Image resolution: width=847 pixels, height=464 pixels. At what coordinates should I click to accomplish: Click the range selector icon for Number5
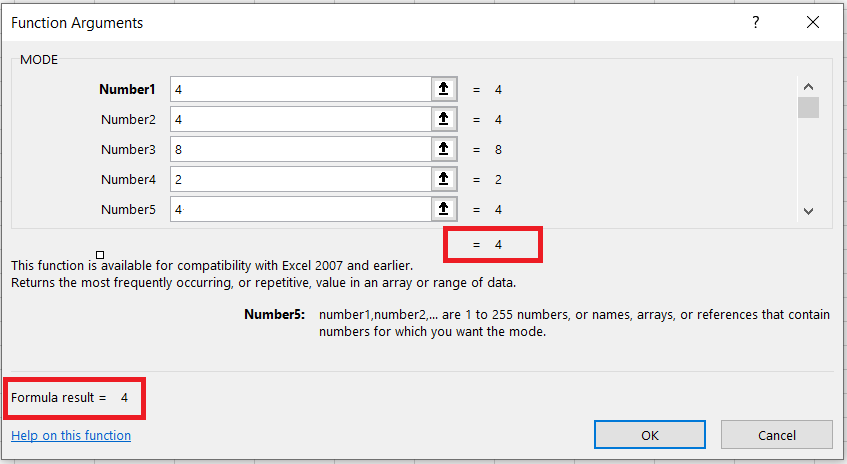[x=444, y=209]
